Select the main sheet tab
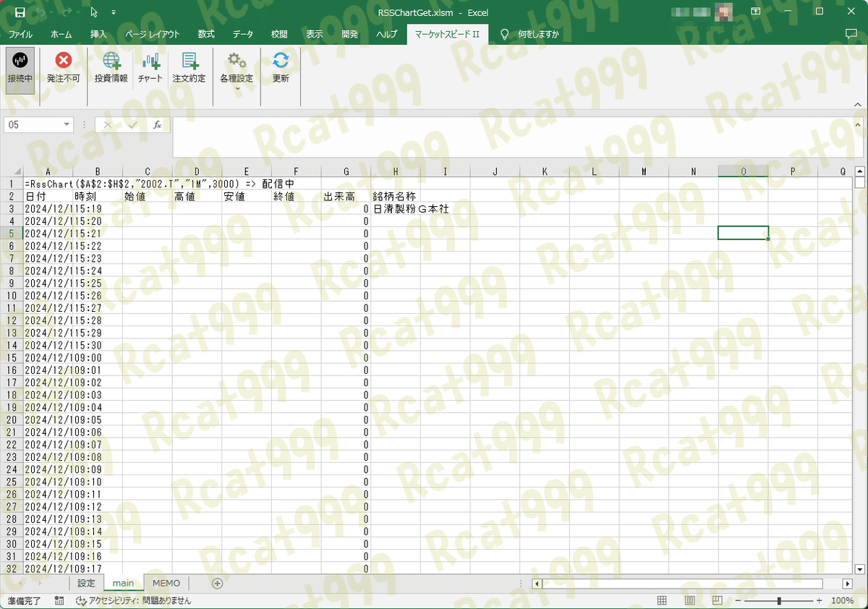Viewport: 868px width, 609px height. coord(123,583)
